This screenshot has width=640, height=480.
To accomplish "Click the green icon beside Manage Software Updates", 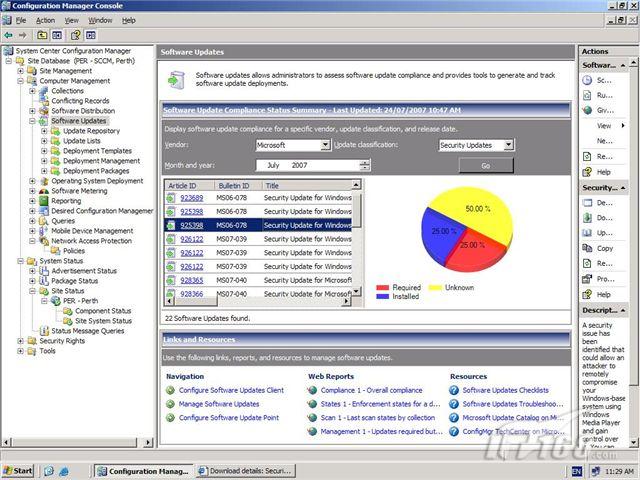I will tap(171, 404).
